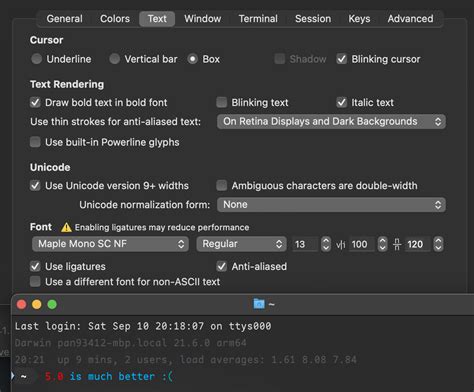
Task: Open the Maple Mono SC NF font dropdown
Action: click(111, 244)
